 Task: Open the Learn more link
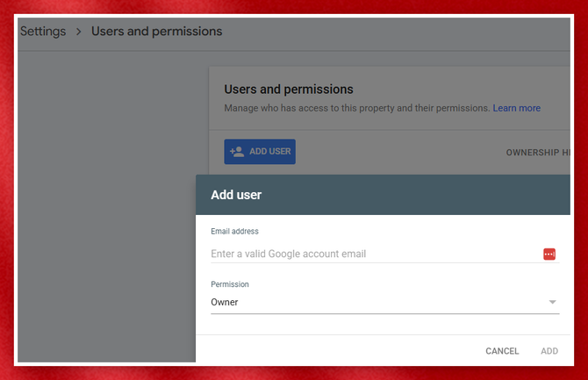tap(516, 108)
